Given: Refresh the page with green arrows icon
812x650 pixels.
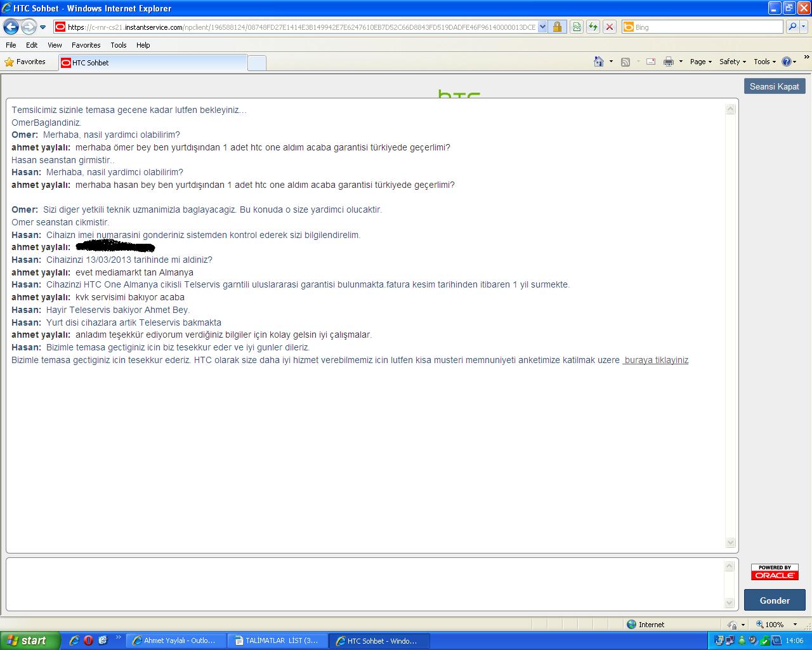Looking at the screenshot, I should coord(593,27).
